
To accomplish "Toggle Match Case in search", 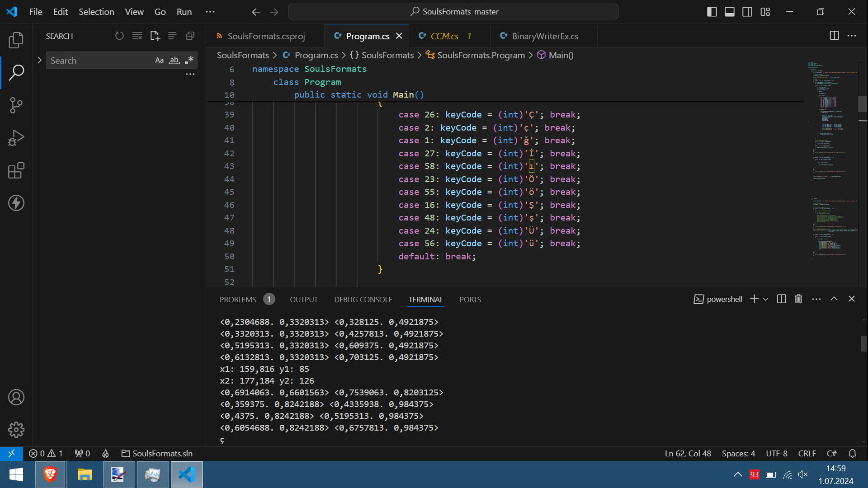I will 159,60.
